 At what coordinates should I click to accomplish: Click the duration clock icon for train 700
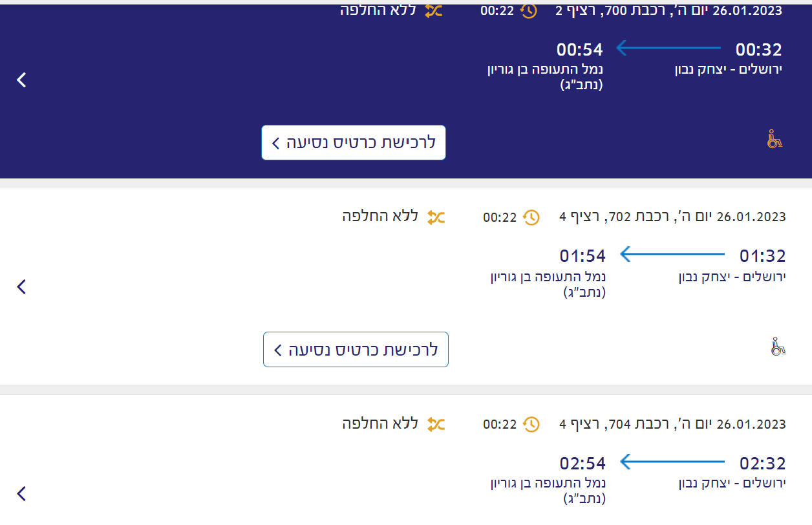[529, 11]
